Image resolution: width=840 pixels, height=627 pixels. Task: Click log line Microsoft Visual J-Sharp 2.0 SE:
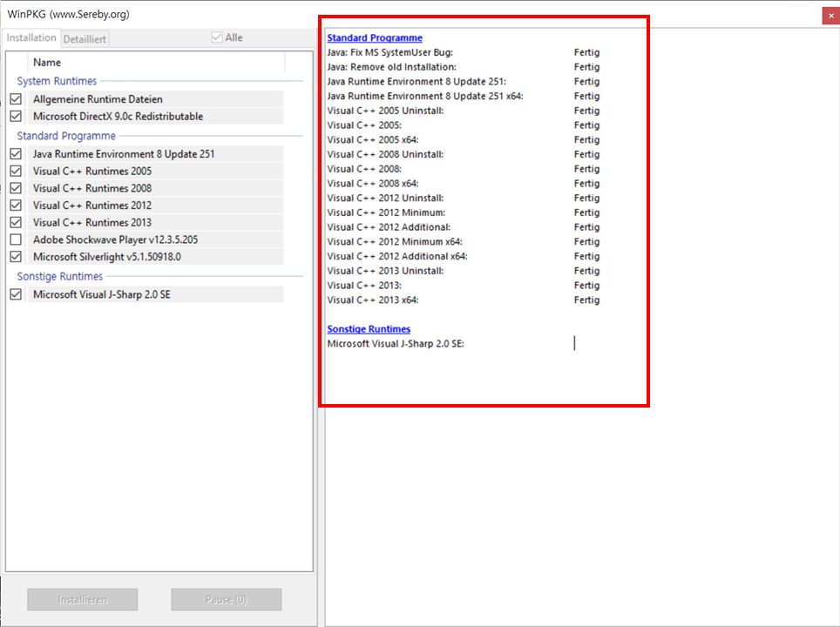point(396,344)
